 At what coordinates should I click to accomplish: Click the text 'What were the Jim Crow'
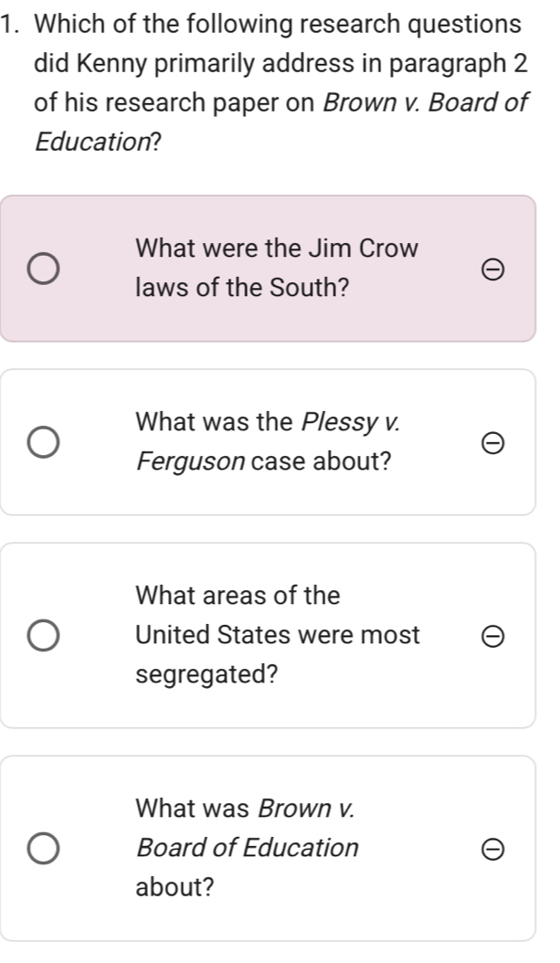coord(277,248)
